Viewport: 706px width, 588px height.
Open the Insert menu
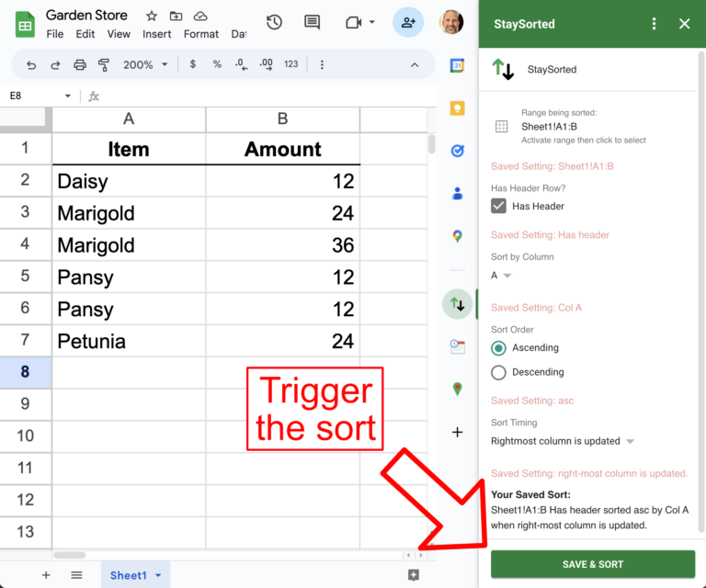tap(156, 34)
